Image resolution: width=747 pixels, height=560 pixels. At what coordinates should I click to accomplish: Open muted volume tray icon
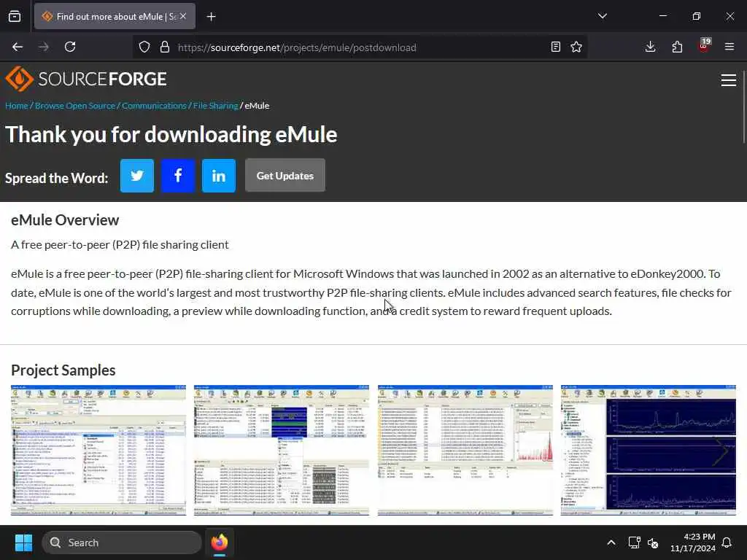(653, 542)
